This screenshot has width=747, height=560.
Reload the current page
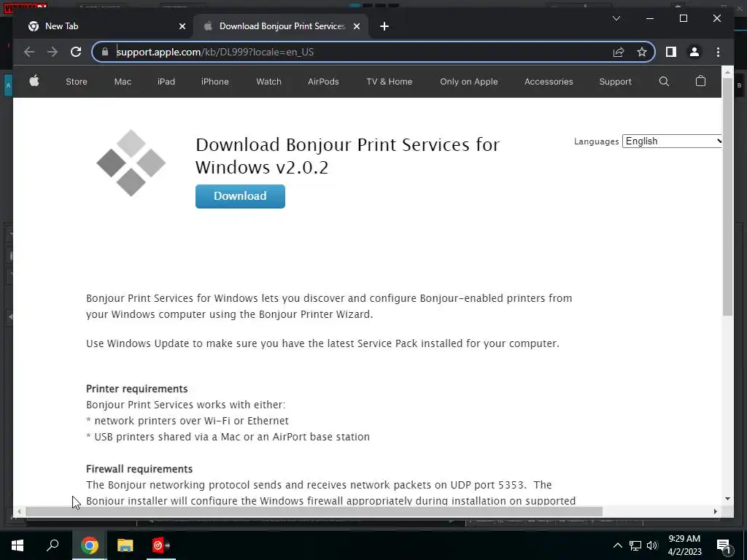click(76, 52)
